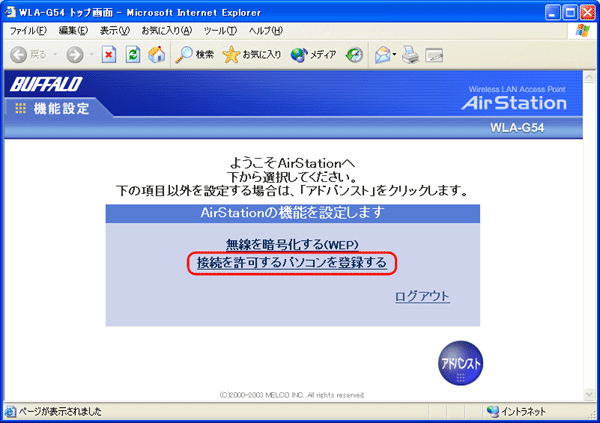Click the Print icon in toolbar
This screenshot has height=423, width=600.
click(x=410, y=54)
